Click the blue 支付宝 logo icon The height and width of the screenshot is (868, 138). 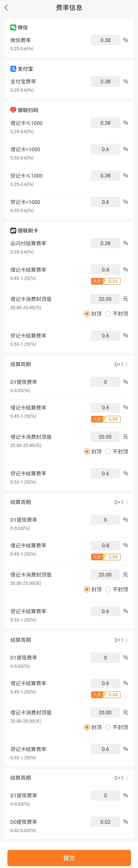(13, 69)
